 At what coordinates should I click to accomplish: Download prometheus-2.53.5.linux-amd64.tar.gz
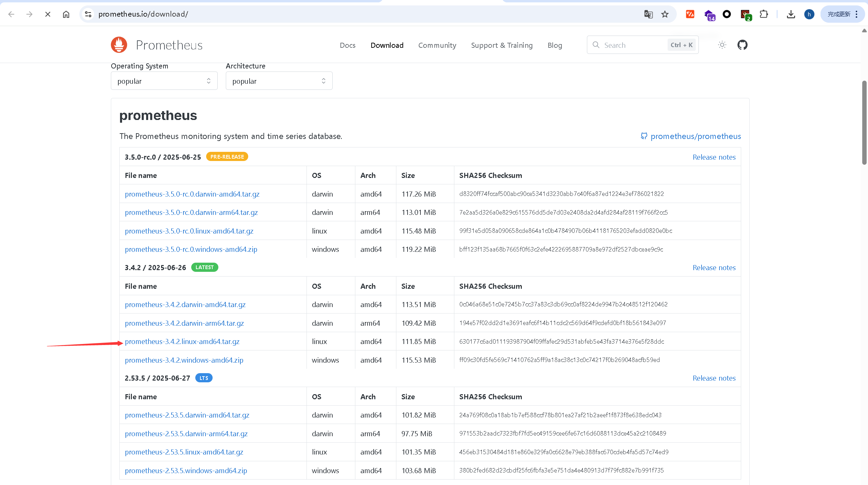coord(184,452)
